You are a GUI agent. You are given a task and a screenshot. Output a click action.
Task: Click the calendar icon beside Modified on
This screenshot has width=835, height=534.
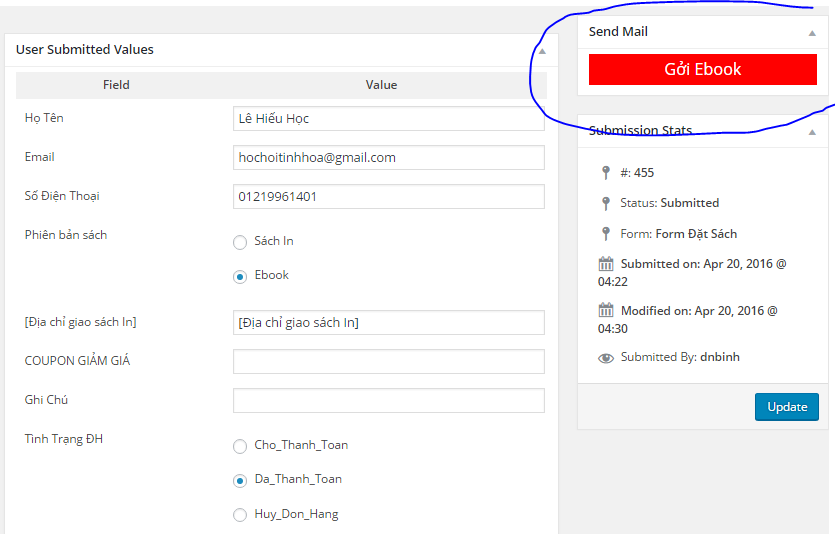pyautogui.click(x=605, y=310)
